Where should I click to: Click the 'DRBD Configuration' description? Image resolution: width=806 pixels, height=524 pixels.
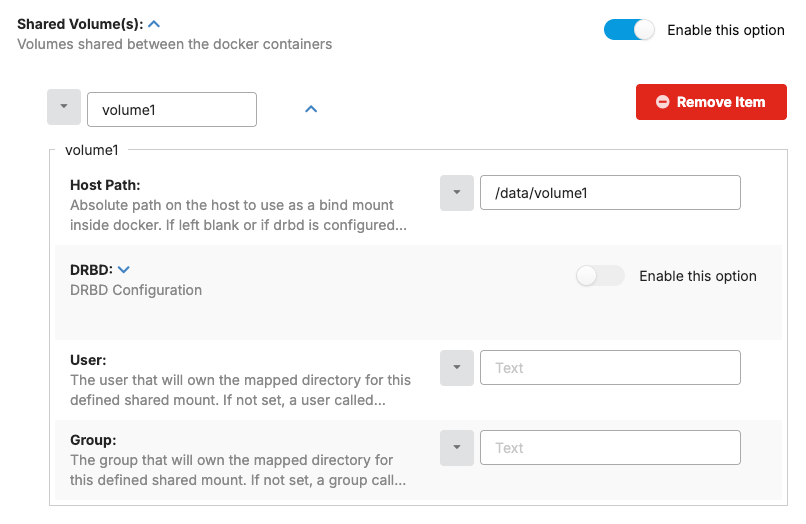(x=136, y=290)
